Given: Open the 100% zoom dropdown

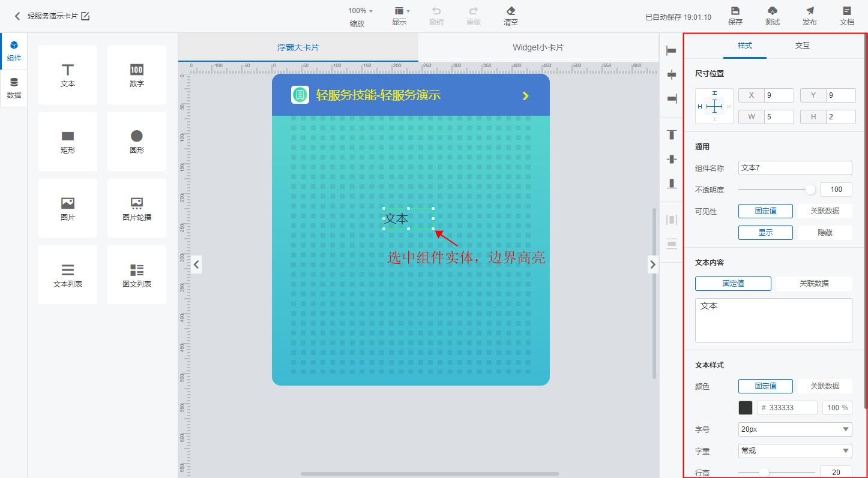Looking at the screenshot, I should pos(360,11).
